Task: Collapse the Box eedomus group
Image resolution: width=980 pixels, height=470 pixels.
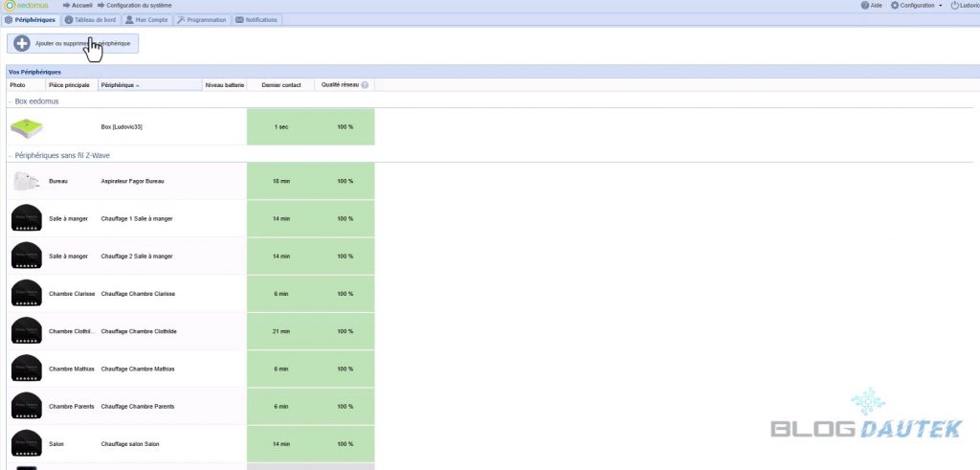Action: point(11,101)
